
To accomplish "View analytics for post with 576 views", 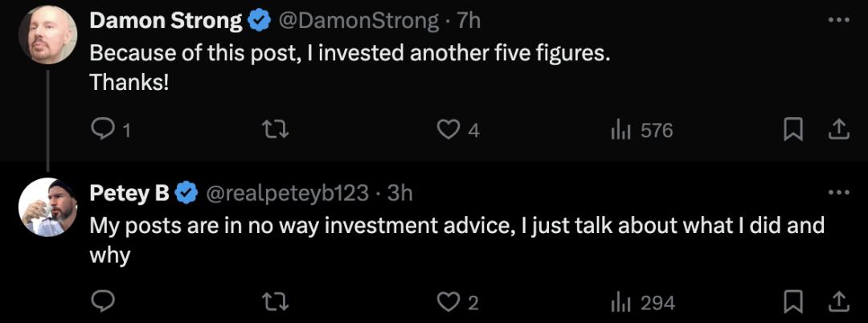I will pyautogui.click(x=620, y=129).
